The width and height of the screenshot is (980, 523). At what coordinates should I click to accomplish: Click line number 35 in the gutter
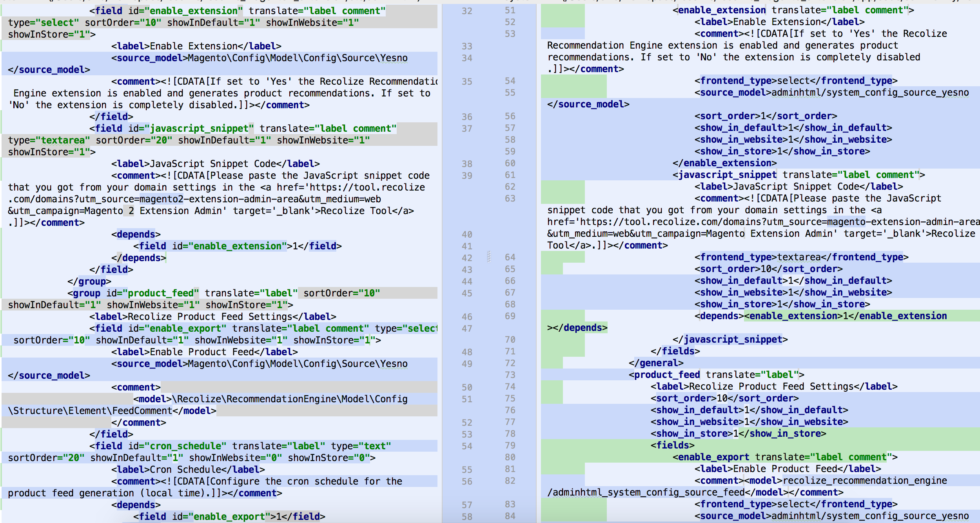point(466,82)
